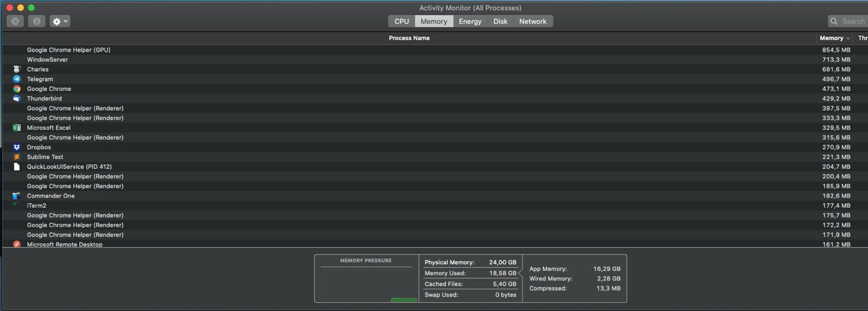Select the Telegram app icon
The width and height of the screenshot is (868, 311).
[x=16, y=79]
